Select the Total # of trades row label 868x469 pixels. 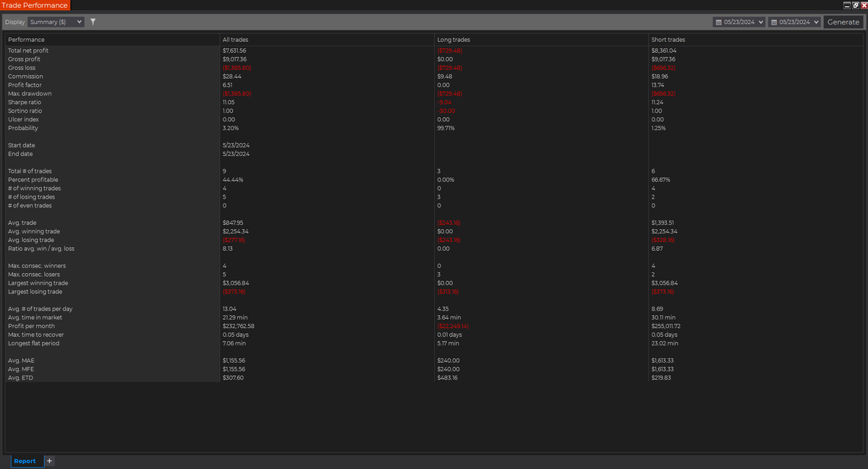pyautogui.click(x=30, y=171)
